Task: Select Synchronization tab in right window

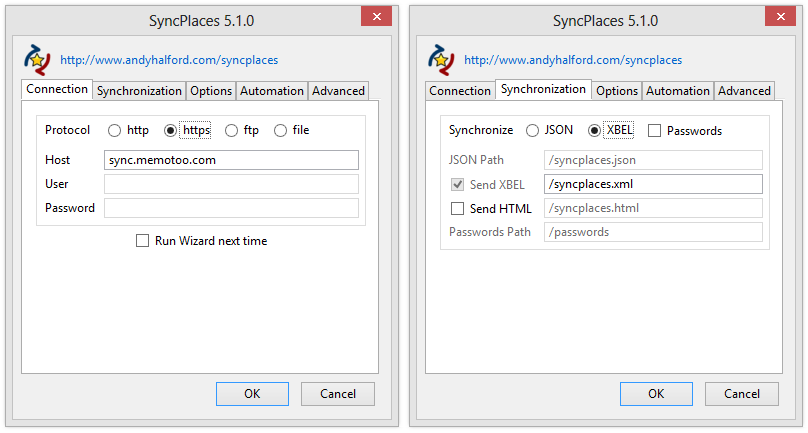Action: [x=543, y=89]
